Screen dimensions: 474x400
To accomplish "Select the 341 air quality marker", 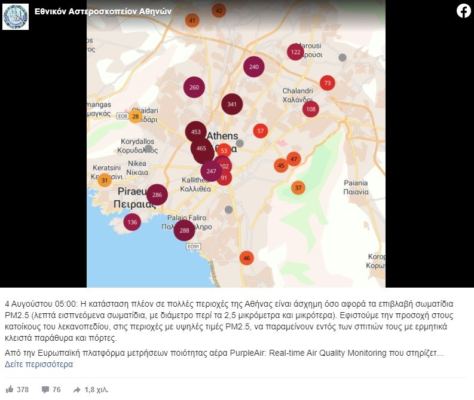I will [232, 104].
